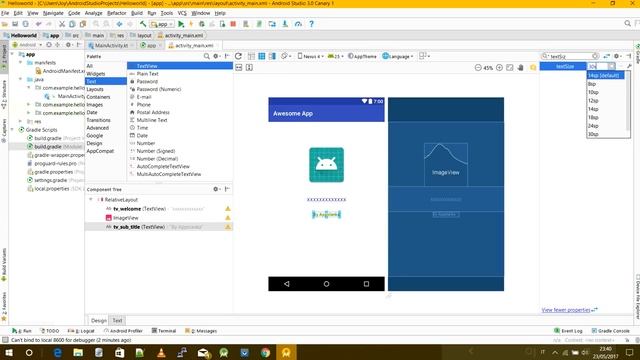Image resolution: width=640 pixels, height=360 pixels.
Task: Select 14sp (default) in textSize list
Action: (x=606, y=75)
